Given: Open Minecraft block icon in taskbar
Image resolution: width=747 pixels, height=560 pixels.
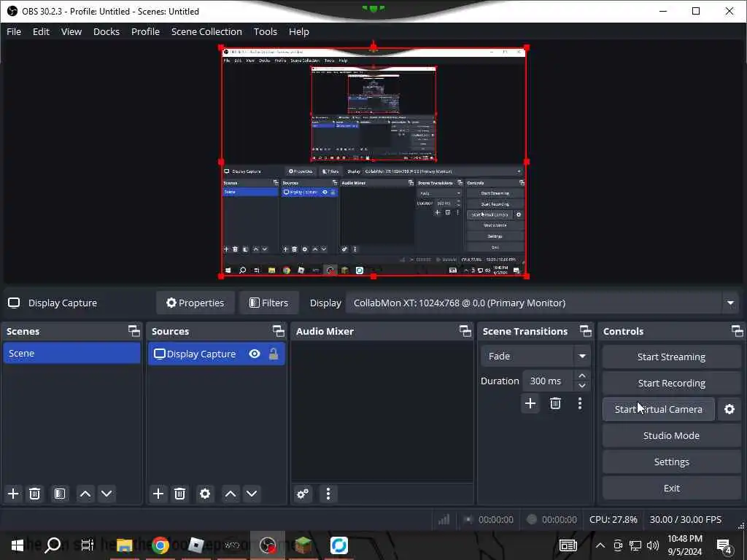Looking at the screenshot, I should click(303, 545).
